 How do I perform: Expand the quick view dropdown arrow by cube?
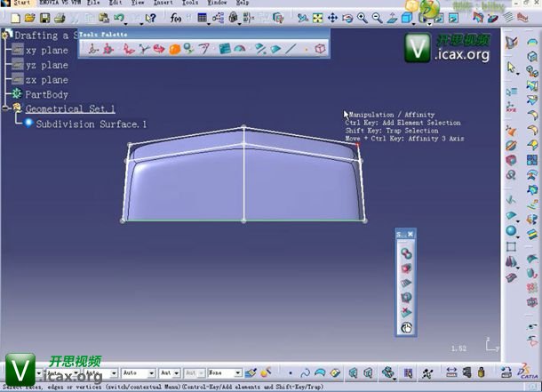tap(414, 24)
